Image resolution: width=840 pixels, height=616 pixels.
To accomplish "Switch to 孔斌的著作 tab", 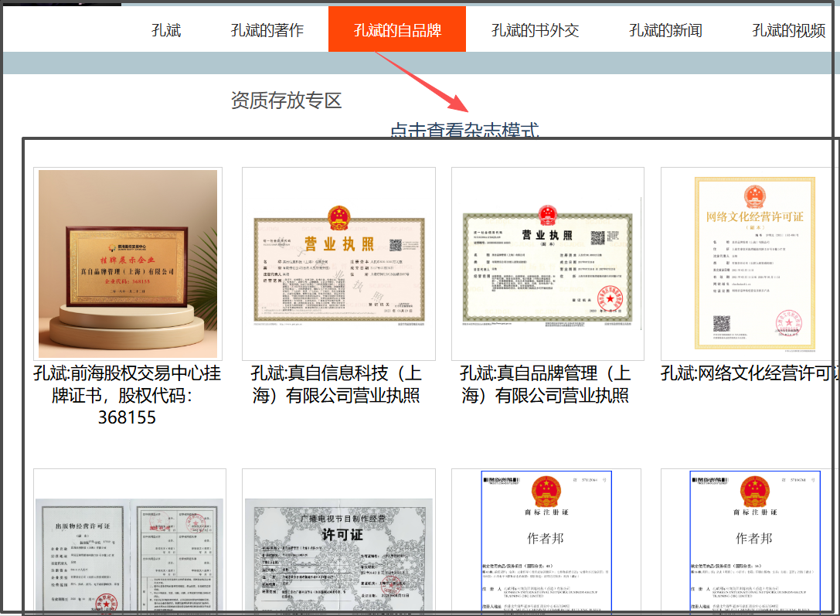I will tap(267, 30).
